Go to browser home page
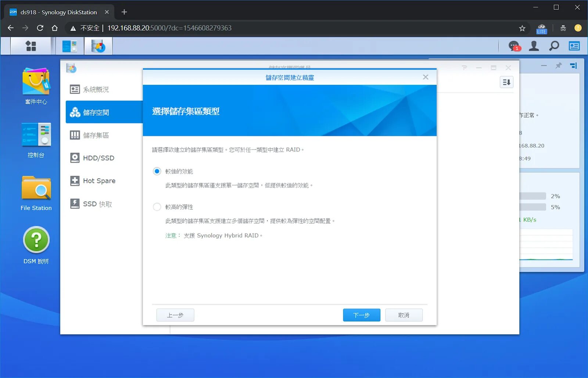 click(55, 28)
